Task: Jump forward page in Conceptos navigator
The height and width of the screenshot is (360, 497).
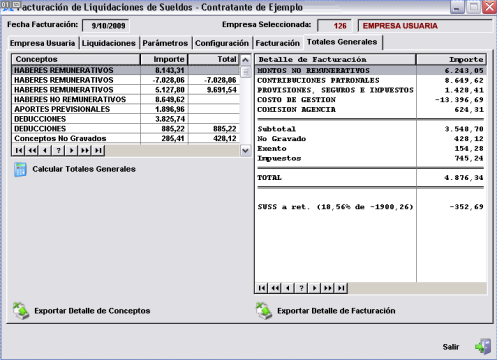Action: (85, 150)
